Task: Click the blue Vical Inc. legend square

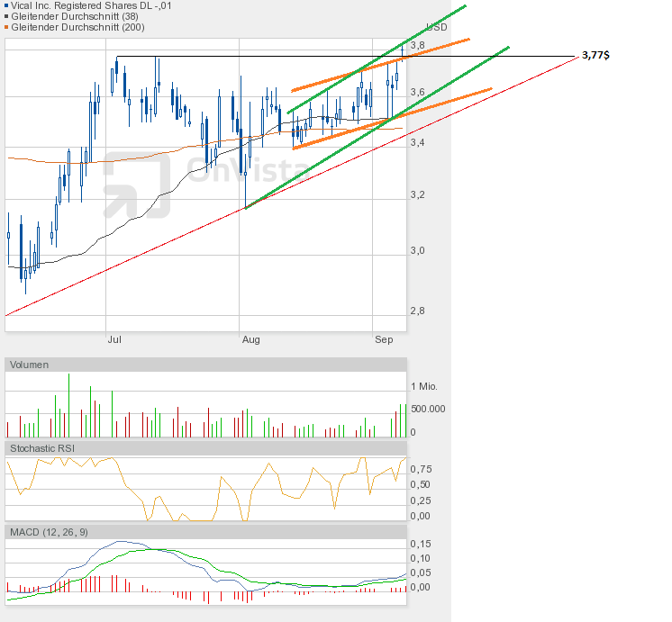Action: (7, 5)
